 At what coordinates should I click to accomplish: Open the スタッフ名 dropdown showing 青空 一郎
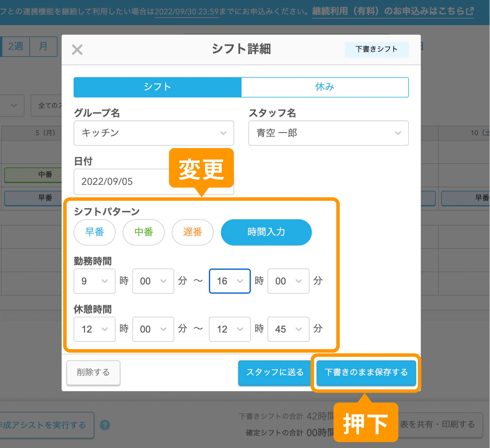coord(328,133)
